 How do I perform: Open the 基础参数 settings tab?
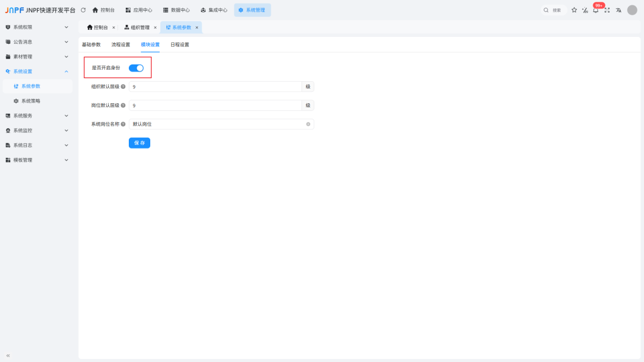coord(91,44)
